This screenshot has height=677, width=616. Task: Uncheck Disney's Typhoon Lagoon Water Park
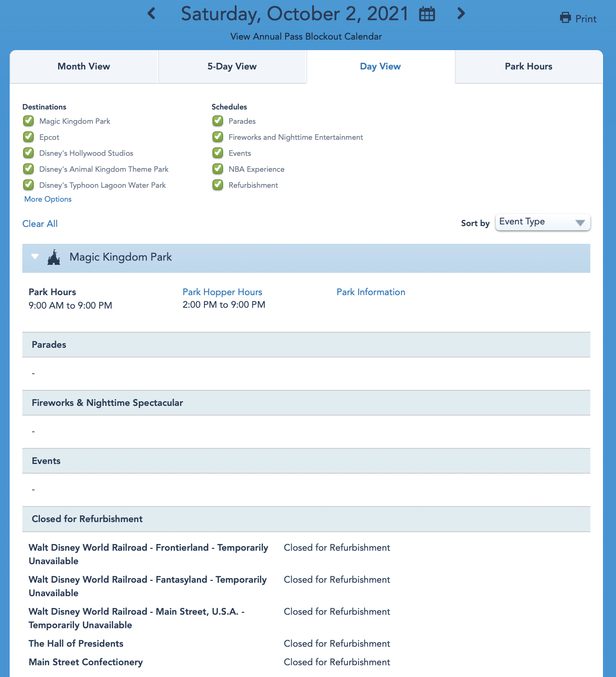point(29,185)
